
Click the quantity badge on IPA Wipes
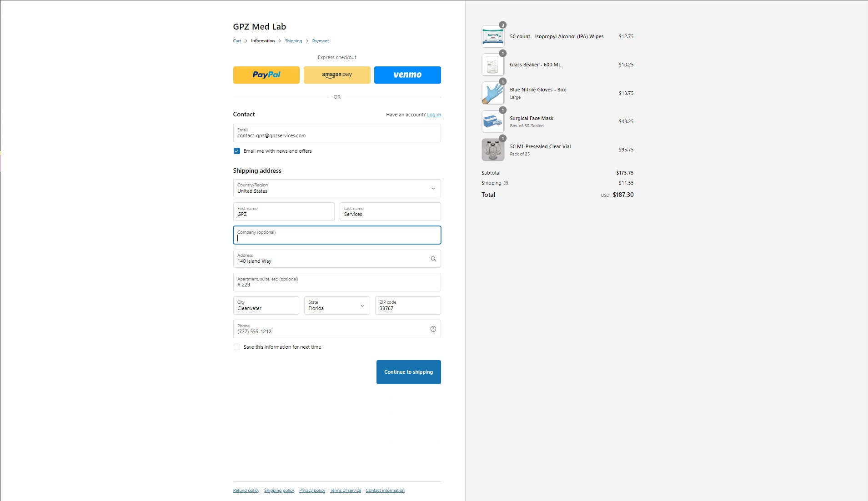pyautogui.click(x=502, y=25)
